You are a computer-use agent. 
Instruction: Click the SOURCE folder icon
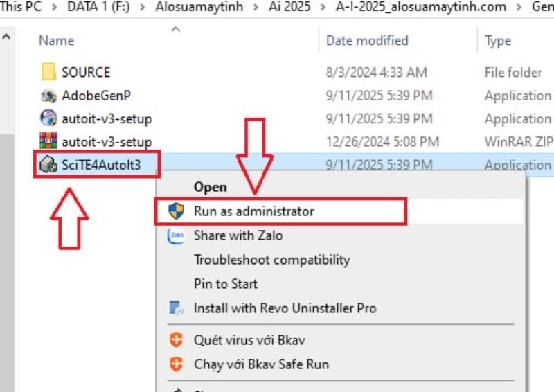coord(48,72)
